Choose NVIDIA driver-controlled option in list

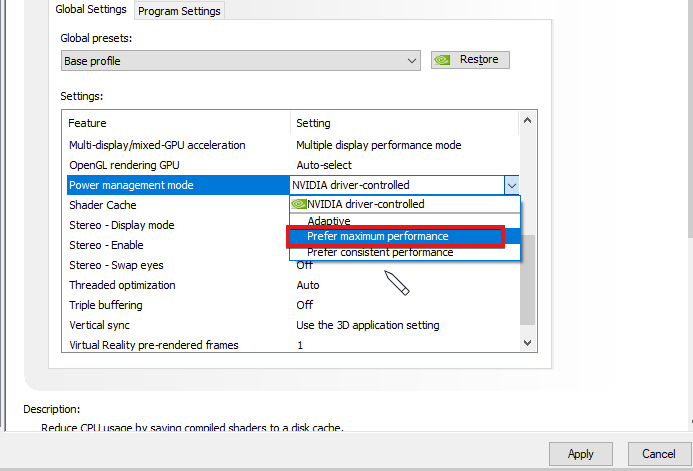coord(405,204)
